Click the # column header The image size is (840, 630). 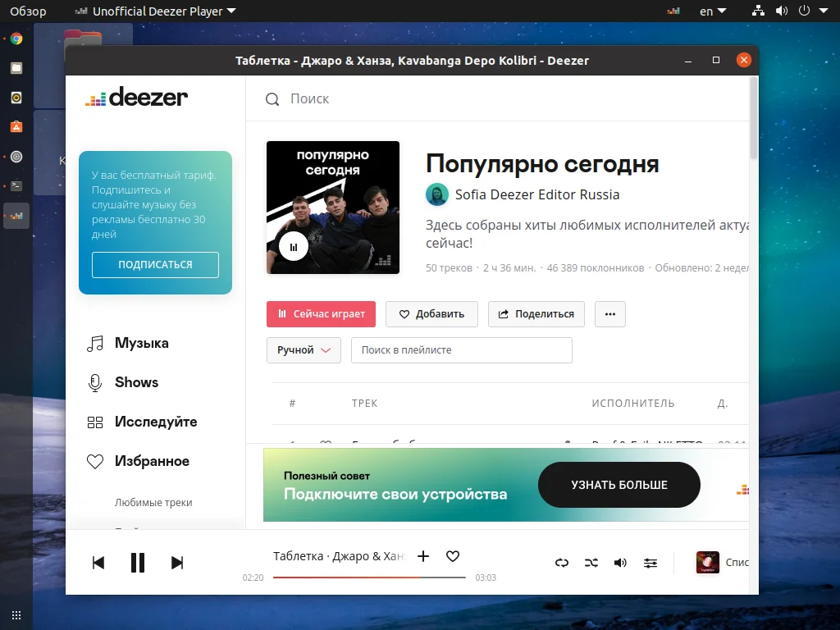(x=293, y=404)
